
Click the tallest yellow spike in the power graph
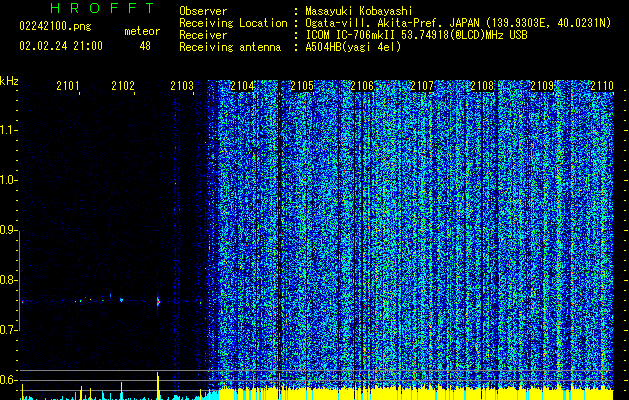click(158, 386)
